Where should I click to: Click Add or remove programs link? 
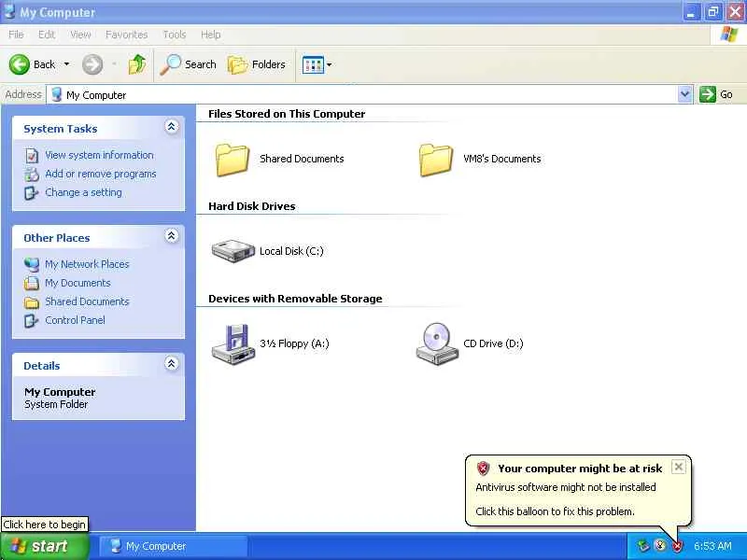click(101, 174)
